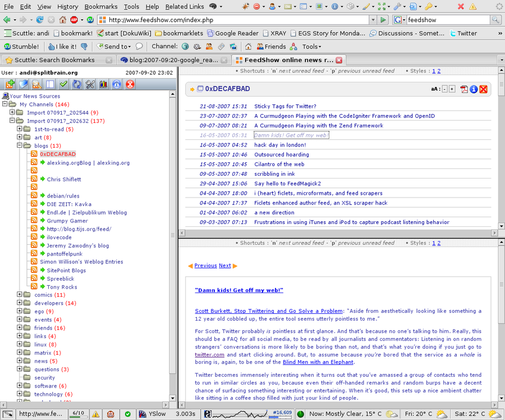Click the blue home icon in FeedShow toolbar
Screen dimensions: 505x420
pos(117,84)
